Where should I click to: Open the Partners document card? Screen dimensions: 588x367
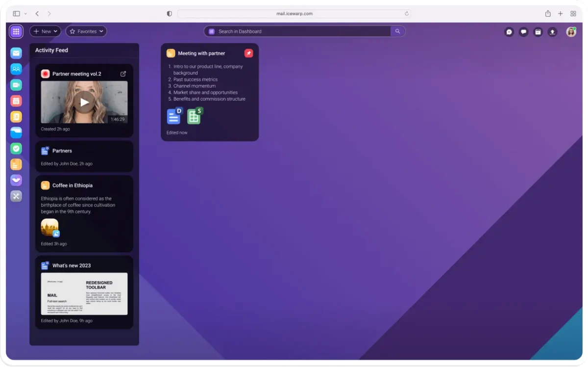click(x=84, y=156)
